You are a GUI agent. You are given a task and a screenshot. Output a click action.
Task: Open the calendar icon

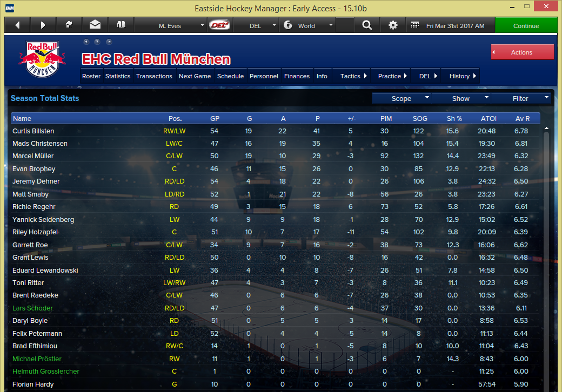point(415,25)
